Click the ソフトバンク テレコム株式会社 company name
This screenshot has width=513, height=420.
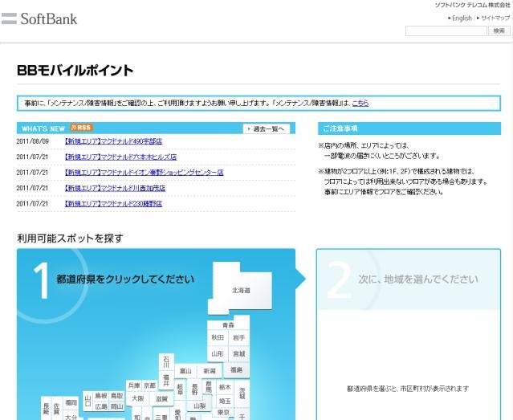[x=472, y=5]
